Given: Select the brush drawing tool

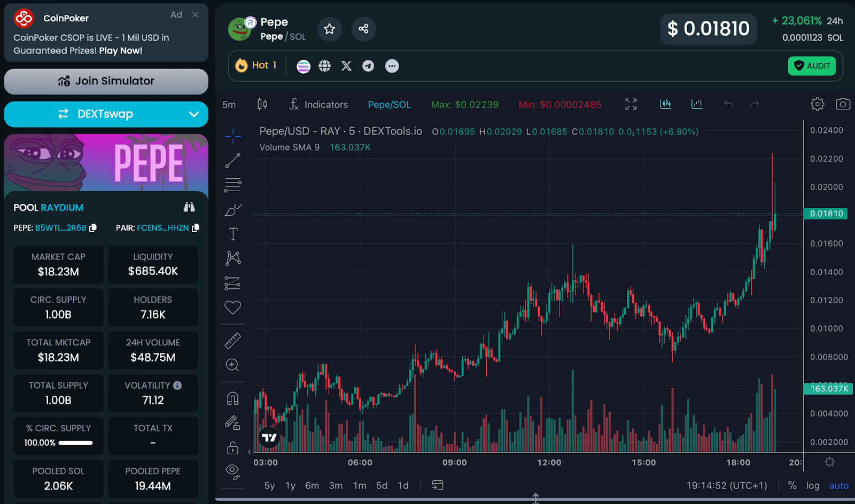Looking at the screenshot, I should click(233, 210).
